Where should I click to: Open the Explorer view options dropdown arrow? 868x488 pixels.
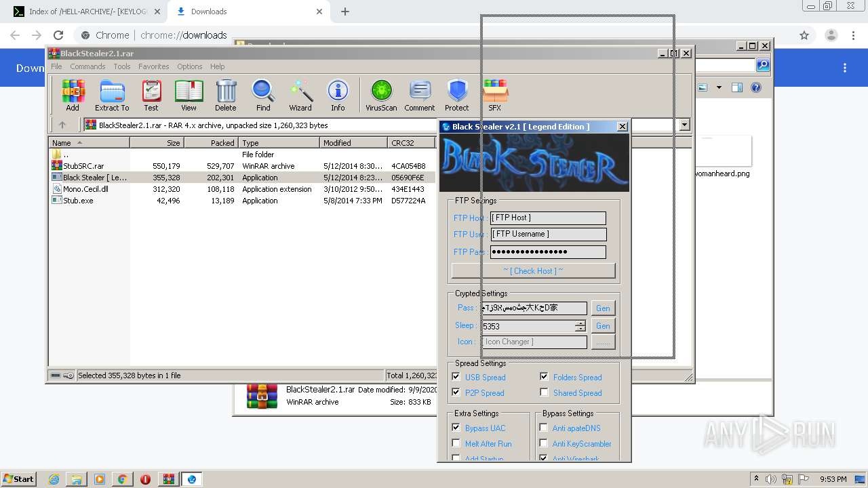(x=719, y=87)
